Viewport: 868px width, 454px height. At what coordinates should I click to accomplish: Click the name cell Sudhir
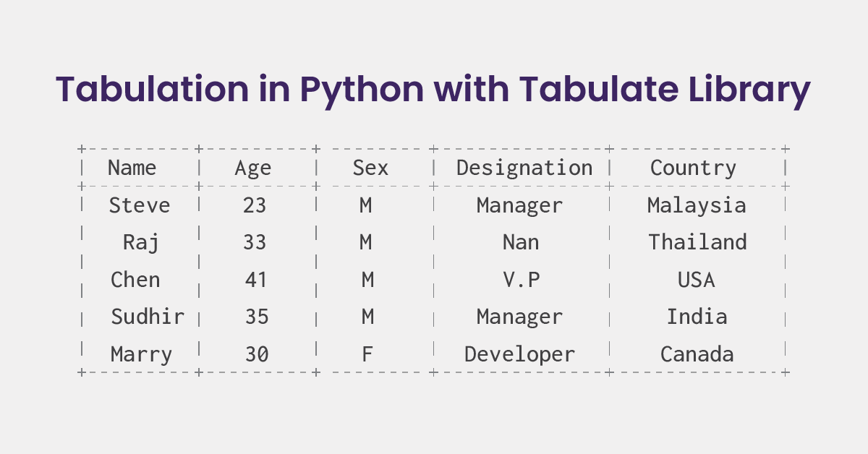(148, 317)
